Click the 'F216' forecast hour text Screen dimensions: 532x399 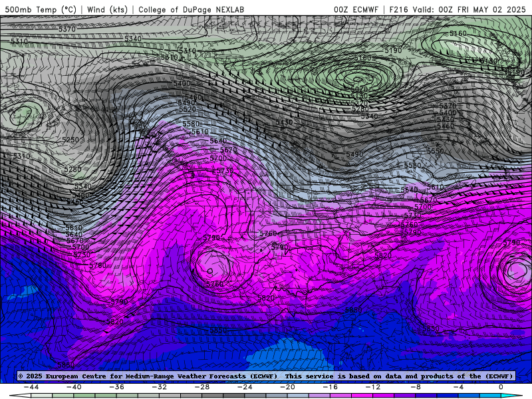[398, 9]
